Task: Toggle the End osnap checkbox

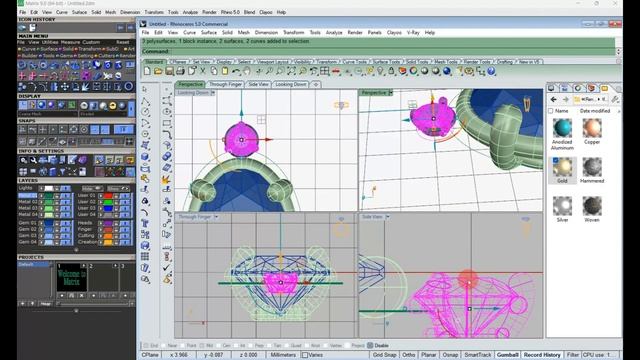Action: [147, 346]
